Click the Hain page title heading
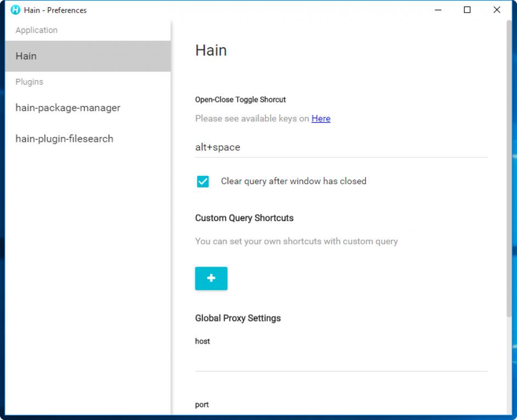The width and height of the screenshot is (517, 420). click(x=211, y=51)
